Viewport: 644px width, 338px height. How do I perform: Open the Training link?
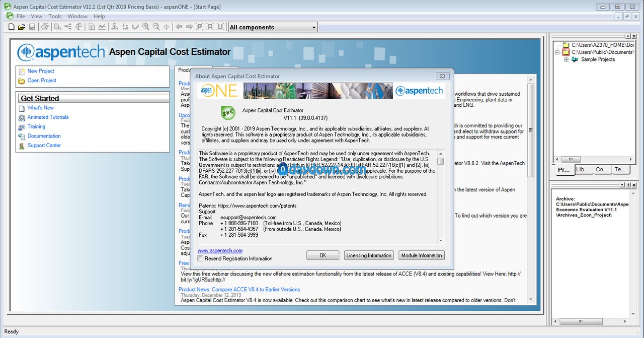click(36, 126)
